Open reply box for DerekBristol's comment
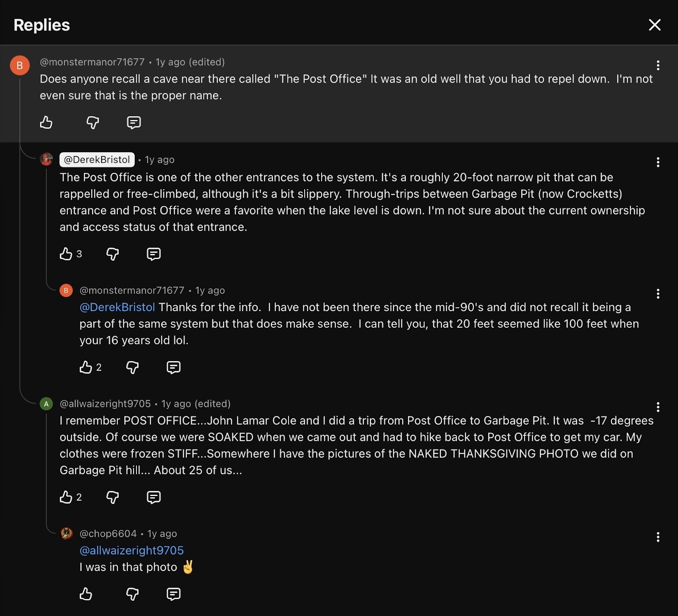678x616 pixels. [153, 254]
